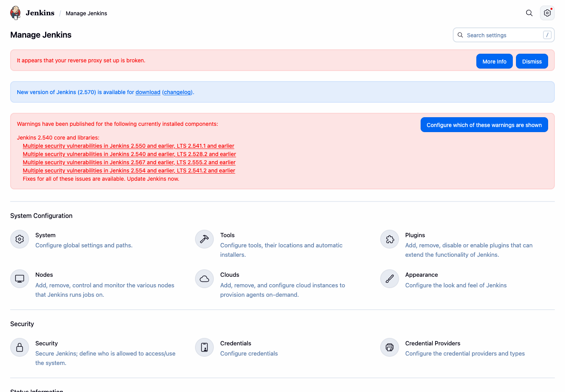Click the slash shortcut hint in search box
The image size is (565, 392).
(x=547, y=35)
